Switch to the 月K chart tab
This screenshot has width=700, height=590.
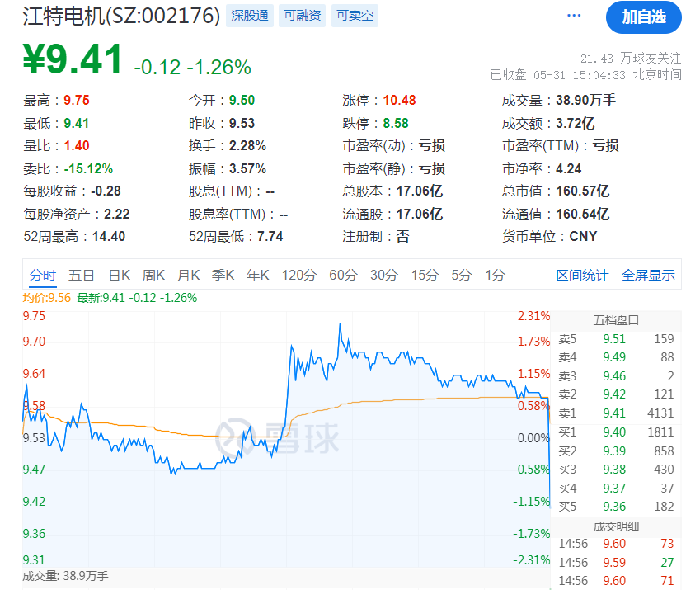click(188, 275)
